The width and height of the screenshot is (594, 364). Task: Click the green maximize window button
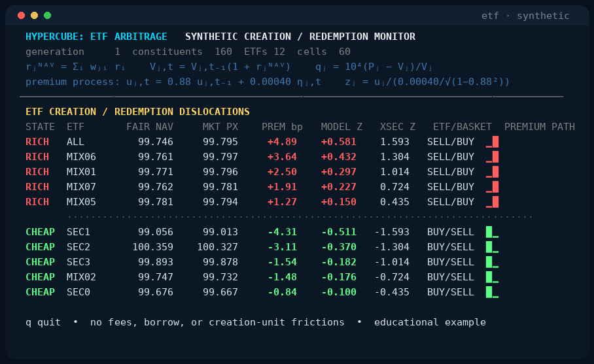[x=47, y=15]
